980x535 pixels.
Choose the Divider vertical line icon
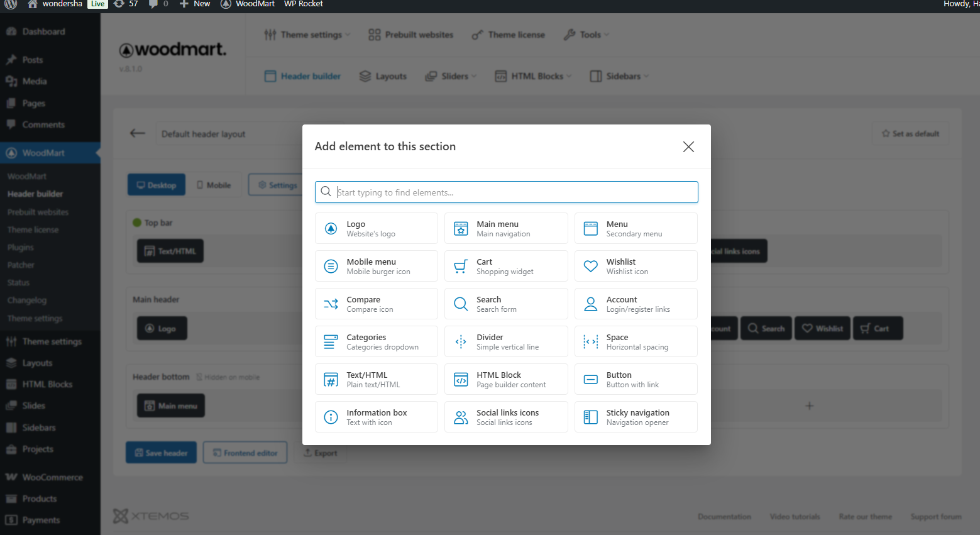coord(461,342)
